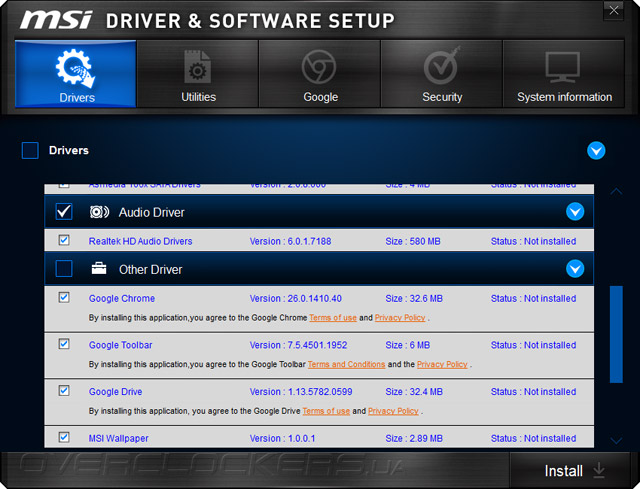Check the Other Driver group checkbox
This screenshot has width=640, height=489.
click(64, 269)
